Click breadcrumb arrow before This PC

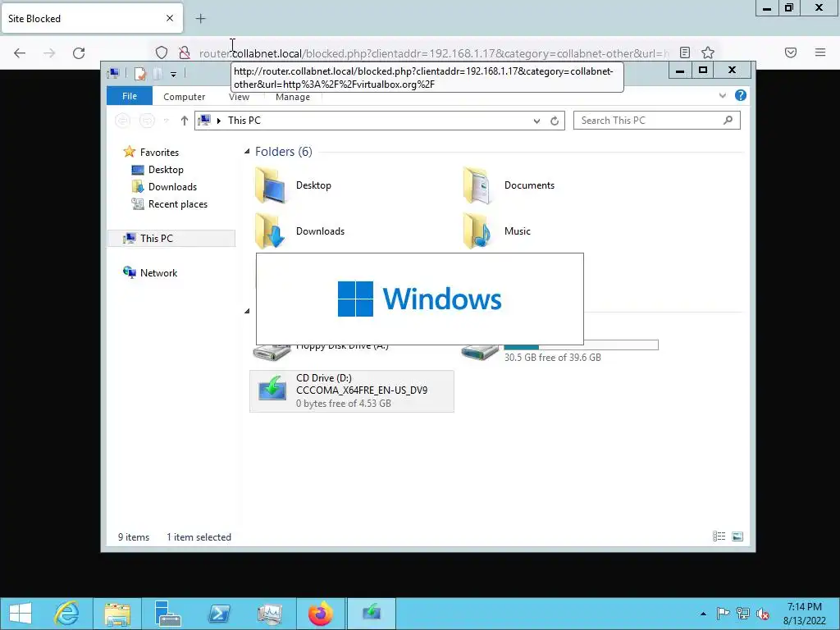pos(218,121)
